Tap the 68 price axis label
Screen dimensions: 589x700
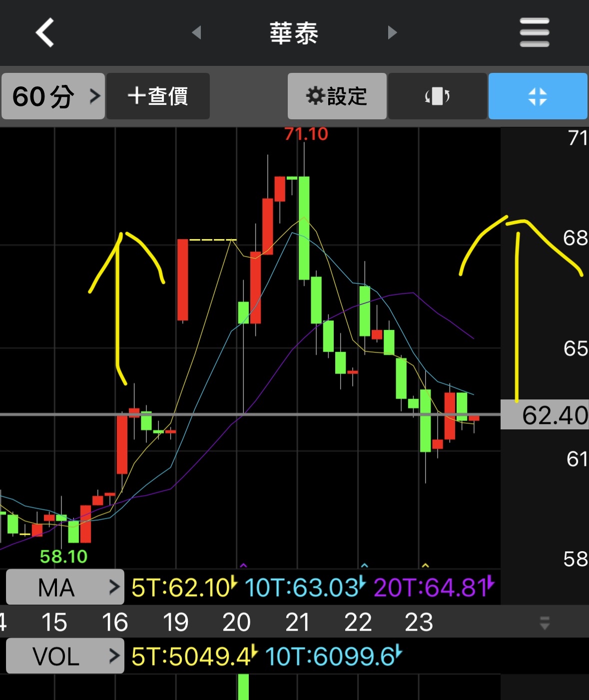pos(576,238)
